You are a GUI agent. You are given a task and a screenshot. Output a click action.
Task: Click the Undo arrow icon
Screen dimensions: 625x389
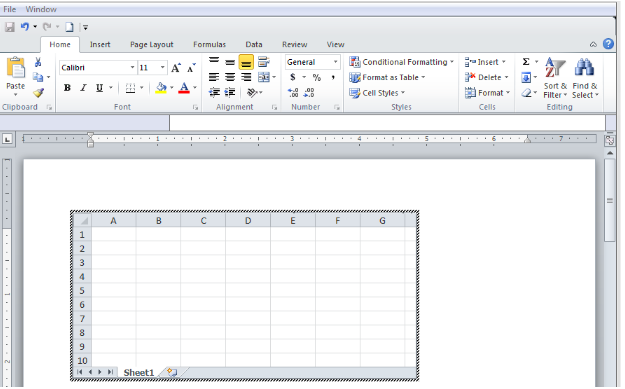pos(25,27)
